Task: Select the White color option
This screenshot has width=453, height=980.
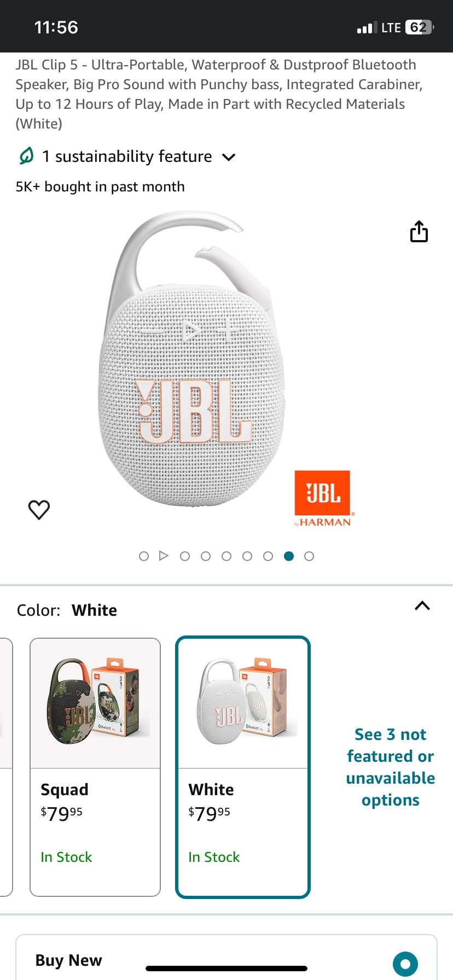Action: click(x=243, y=767)
